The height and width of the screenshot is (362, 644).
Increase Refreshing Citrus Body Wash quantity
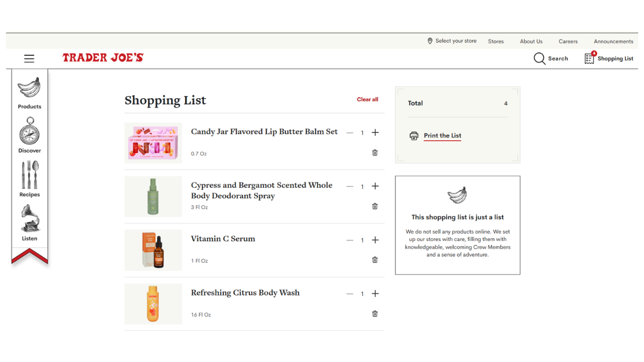click(x=375, y=294)
